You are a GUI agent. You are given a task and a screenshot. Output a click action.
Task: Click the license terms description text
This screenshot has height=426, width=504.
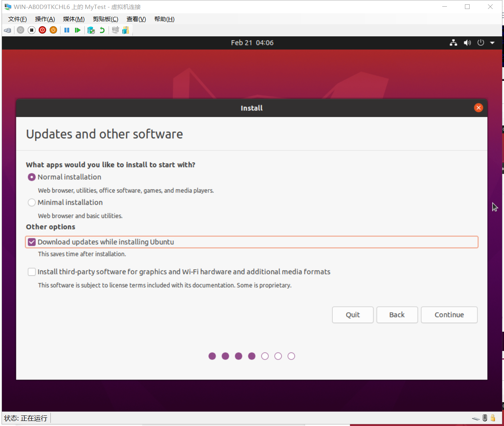pos(164,285)
